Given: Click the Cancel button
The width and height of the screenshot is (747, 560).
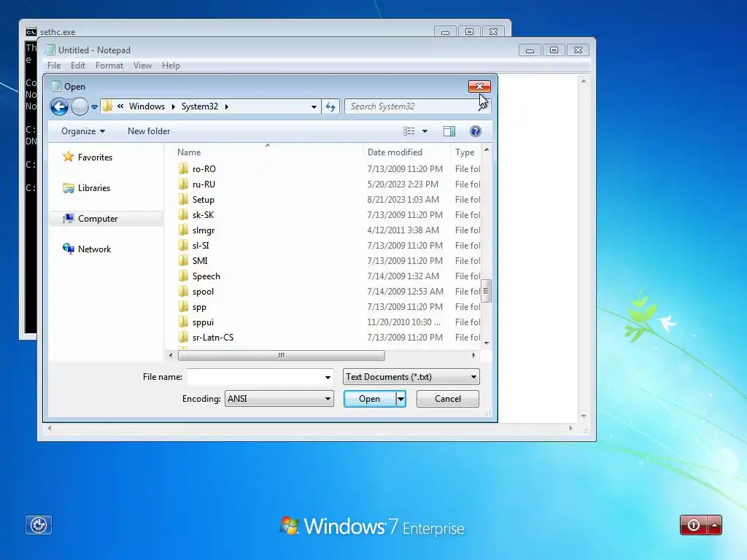Looking at the screenshot, I should point(448,399).
